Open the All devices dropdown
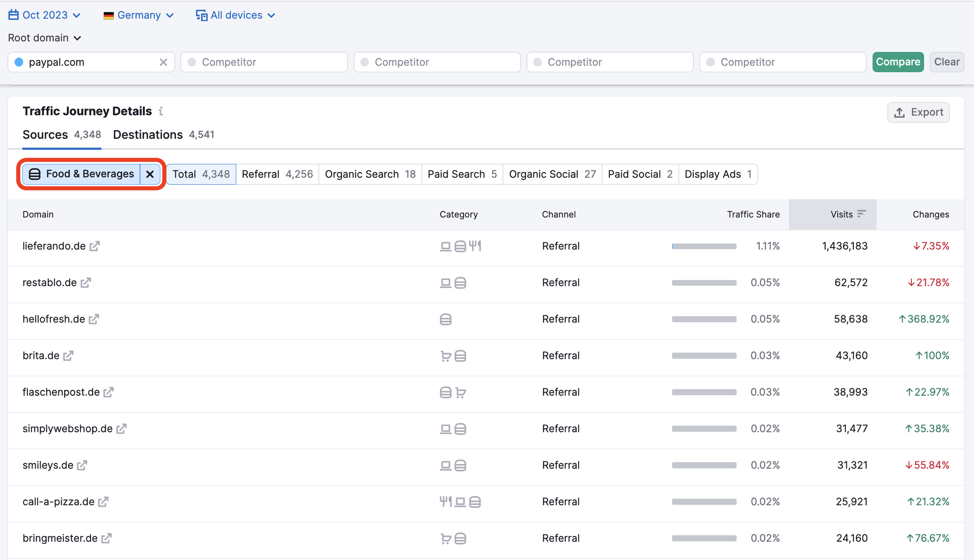This screenshot has width=974, height=560. (x=236, y=15)
